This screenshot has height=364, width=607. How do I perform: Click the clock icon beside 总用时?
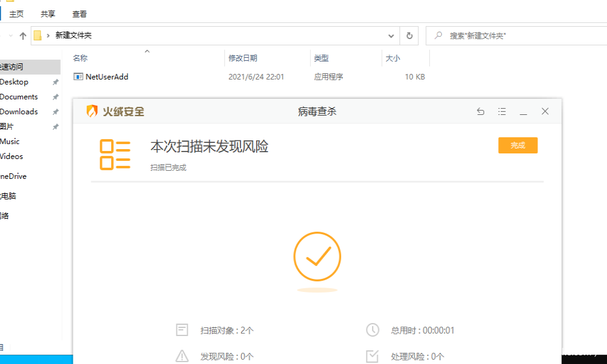(x=372, y=330)
